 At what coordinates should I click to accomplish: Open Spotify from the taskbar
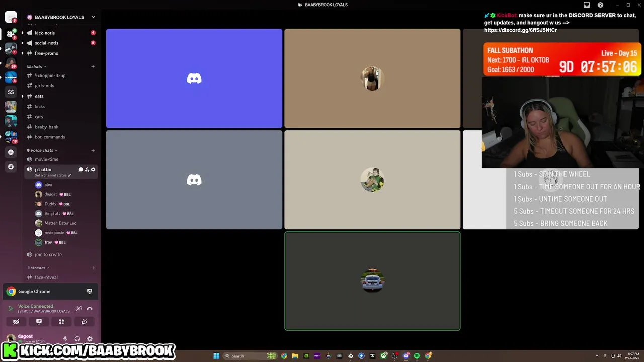pos(417,356)
